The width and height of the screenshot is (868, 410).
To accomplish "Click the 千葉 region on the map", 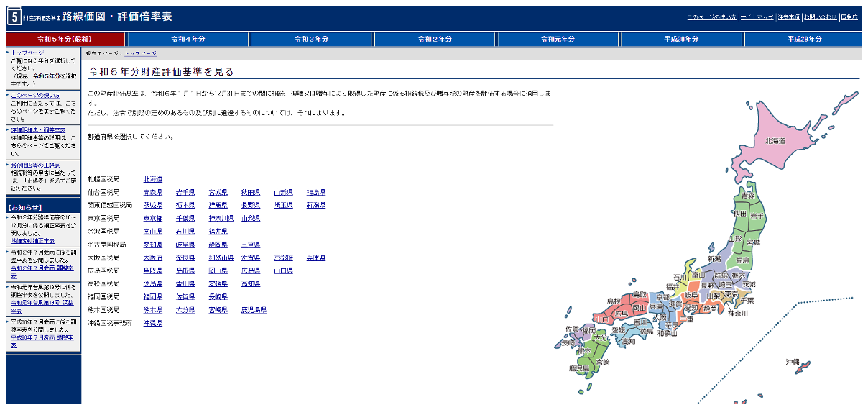I will coord(747,301).
